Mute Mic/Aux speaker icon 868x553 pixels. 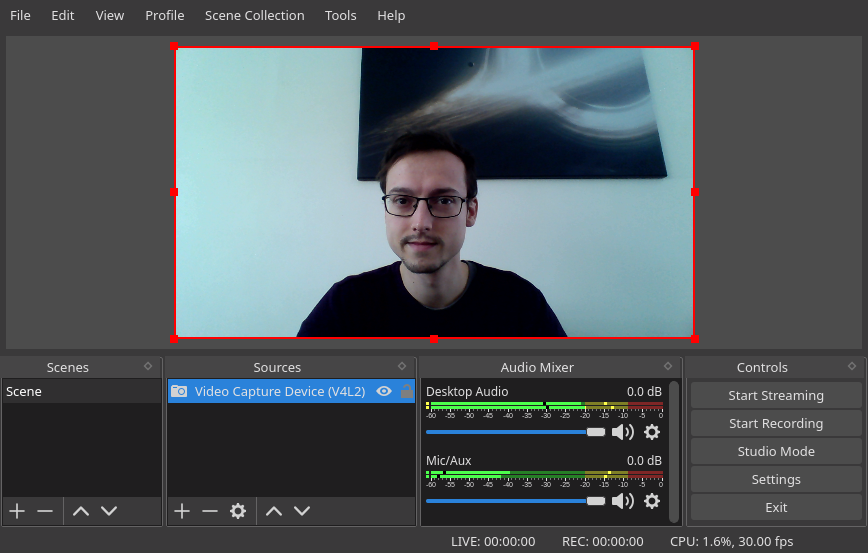(623, 501)
